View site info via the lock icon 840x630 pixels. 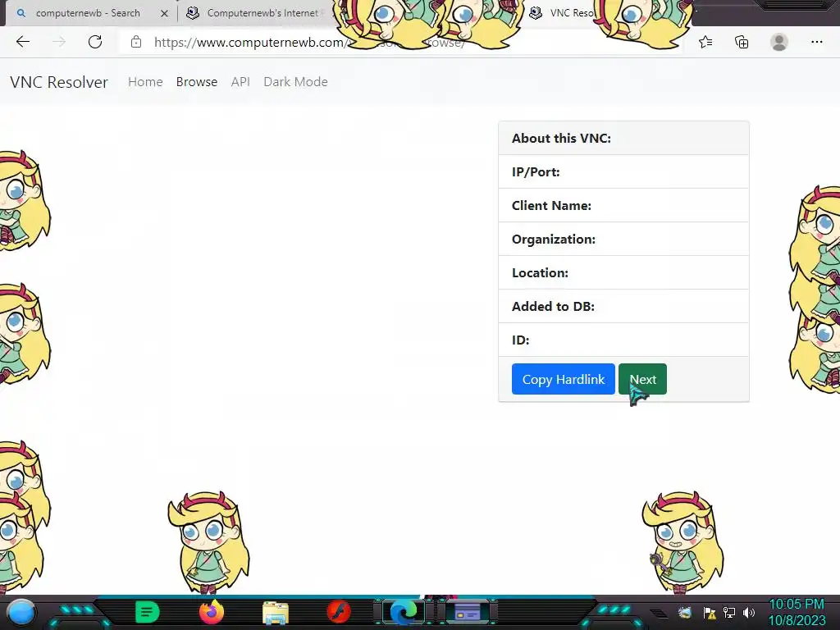136,42
